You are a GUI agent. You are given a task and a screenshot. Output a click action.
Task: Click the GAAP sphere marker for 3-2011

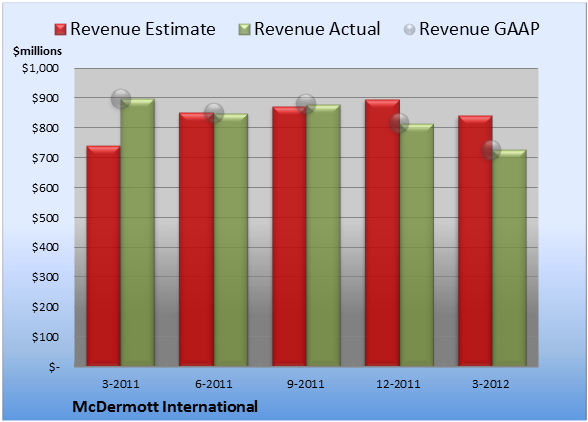pos(121,99)
